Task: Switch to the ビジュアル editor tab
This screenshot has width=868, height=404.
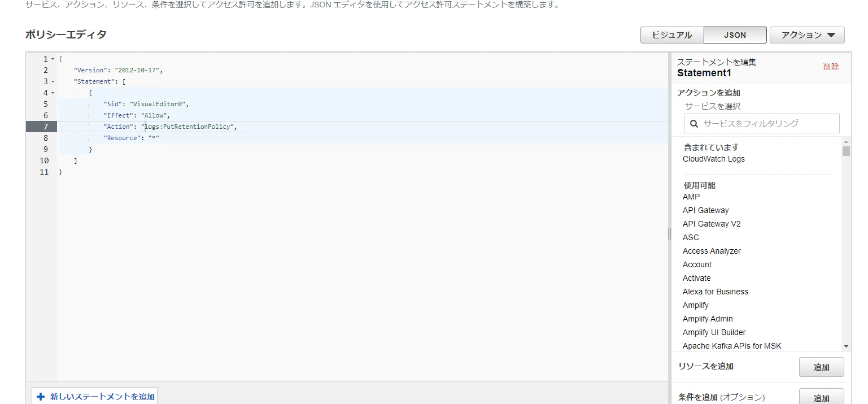Action: pyautogui.click(x=672, y=35)
